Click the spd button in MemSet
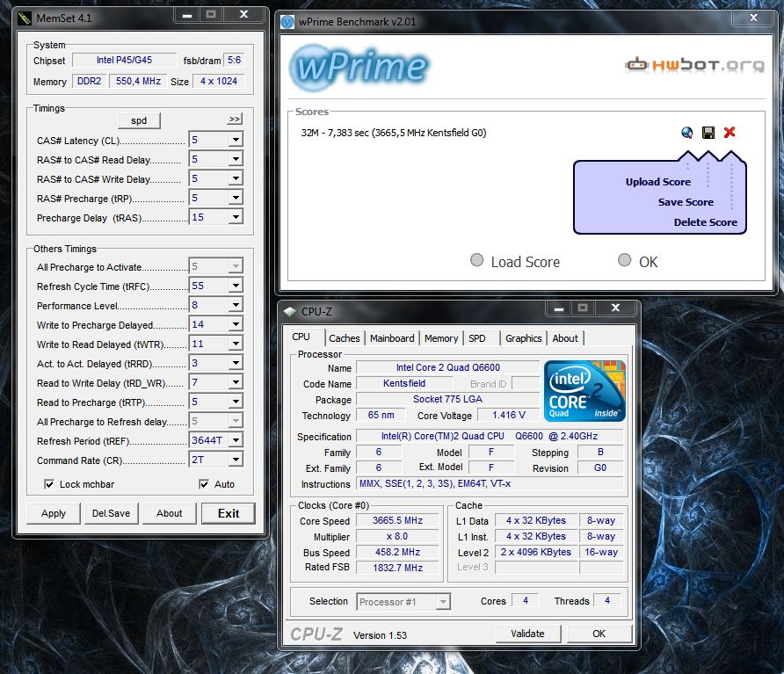This screenshot has height=674, width=784. pos(139,120)
